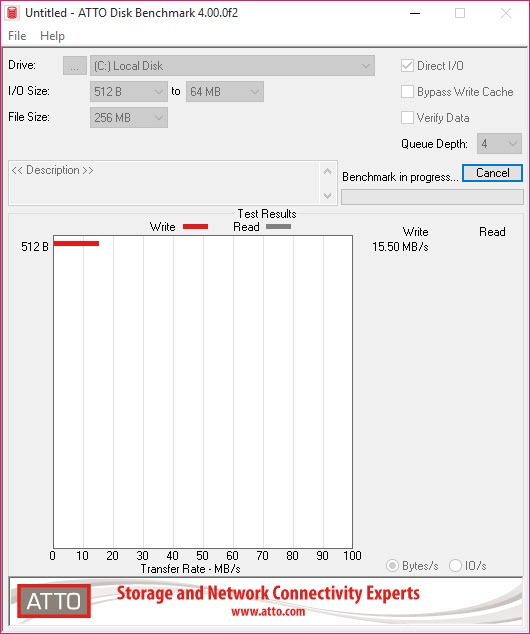Click the red Write legend swatch
Screen dimensions: 530x634
click(195, 227)
